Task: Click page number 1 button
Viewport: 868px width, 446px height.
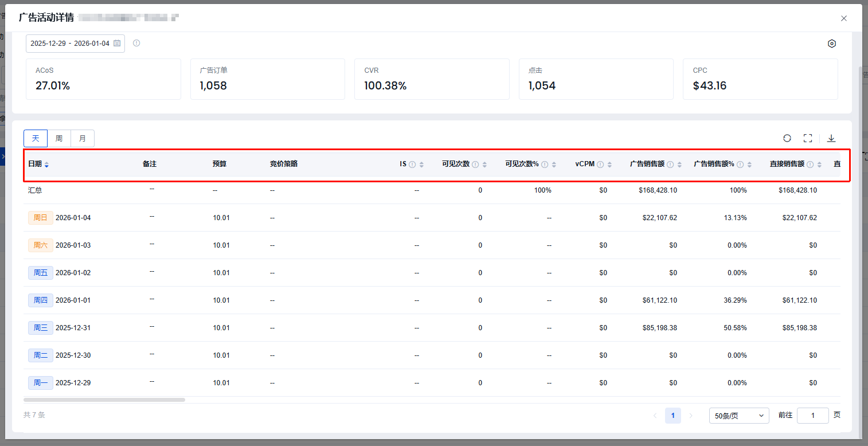Action: (x=673, y=416)
